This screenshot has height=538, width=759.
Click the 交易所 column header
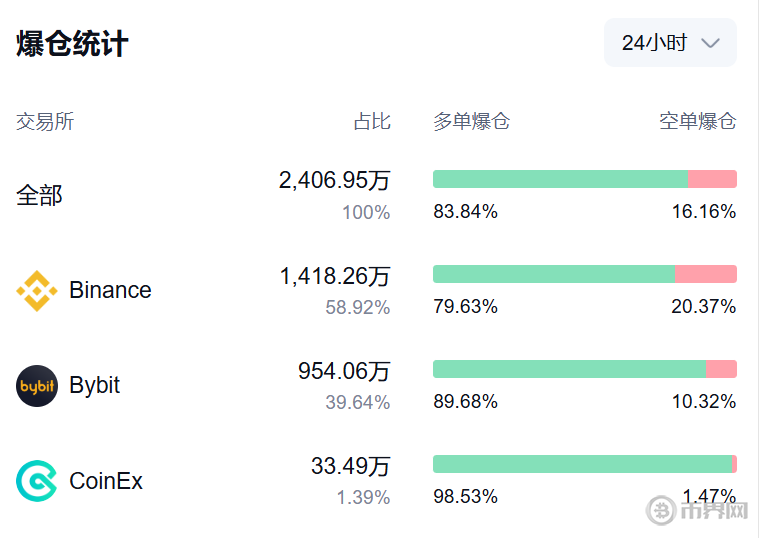coord(45,122)
